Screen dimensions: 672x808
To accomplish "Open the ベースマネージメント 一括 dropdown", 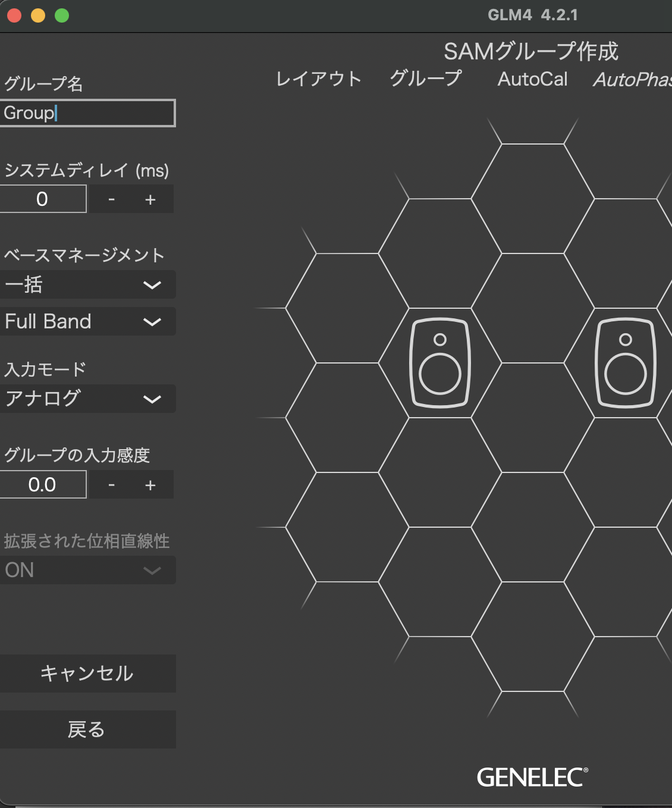I will (x=88, y=284).
